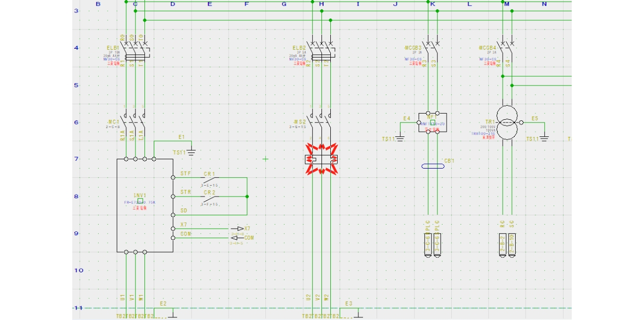644x320 pixels.
Task: Select the E5 wire label
Action: tap(534, 119)
